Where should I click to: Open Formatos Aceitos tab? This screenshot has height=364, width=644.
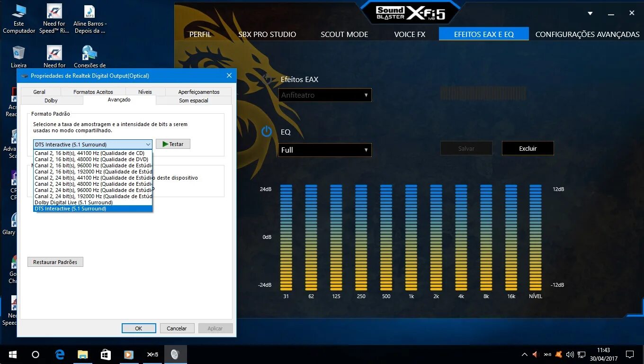pos(93,92)
